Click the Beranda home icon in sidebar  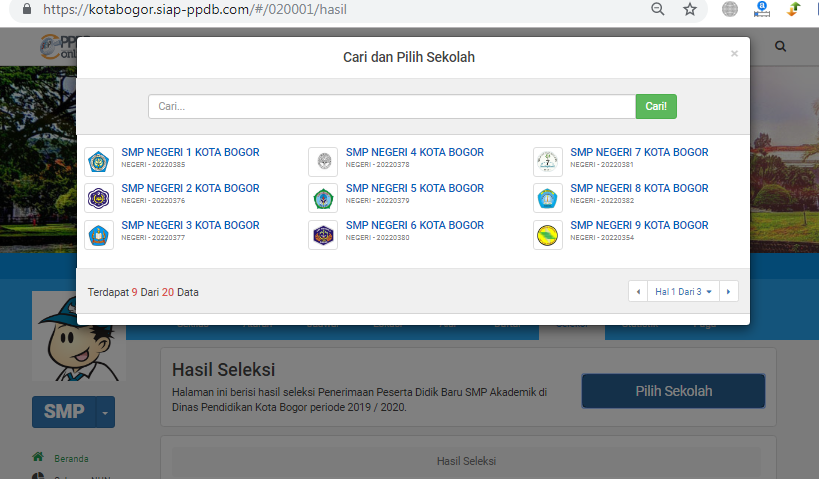[x=38, y=457]
